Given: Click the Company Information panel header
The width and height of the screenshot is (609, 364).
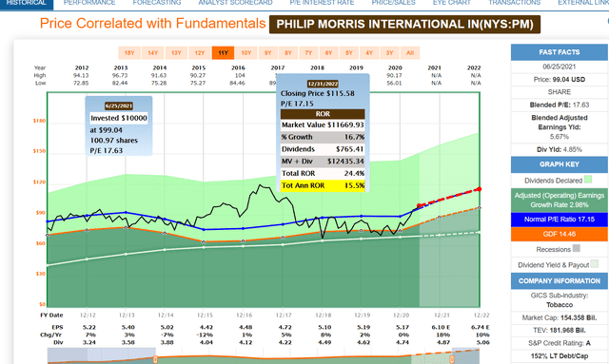Looking at the screenshot, I should (x=560, y=281).
